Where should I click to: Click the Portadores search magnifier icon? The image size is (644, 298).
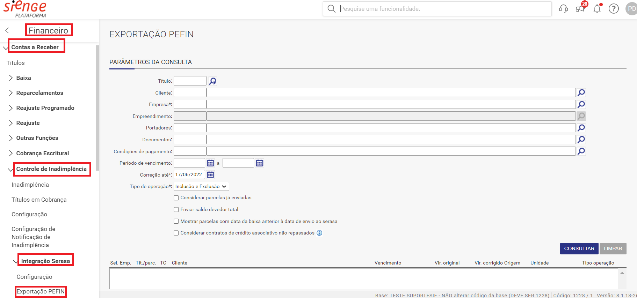point(581,128)
